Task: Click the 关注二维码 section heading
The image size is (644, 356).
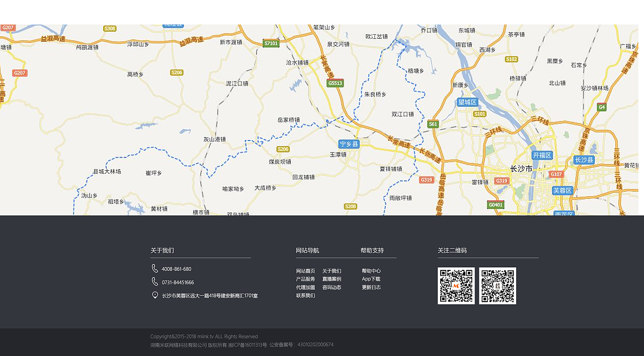Action: [x=452, y=250]
